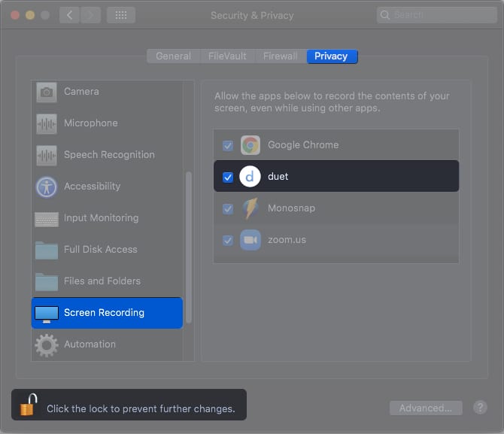Viewport: 504px width, 434px height.
Task: Switch to the General tab
Action: pyautogui.click(x=173, y=56)
